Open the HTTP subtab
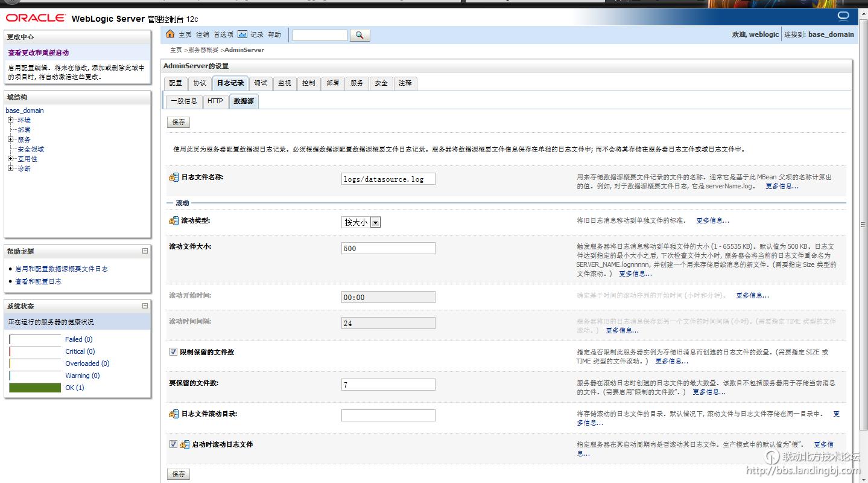 (215, 101)
